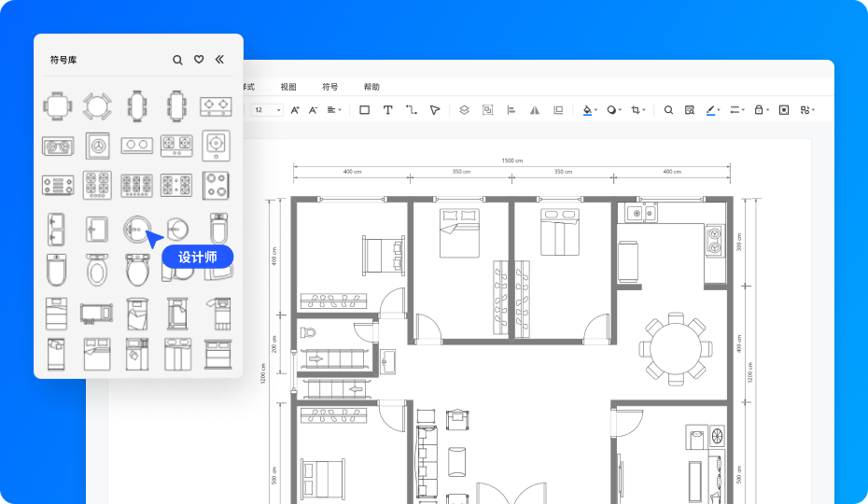
Task: Select the connector line tool
Action: tap(412, 109)
